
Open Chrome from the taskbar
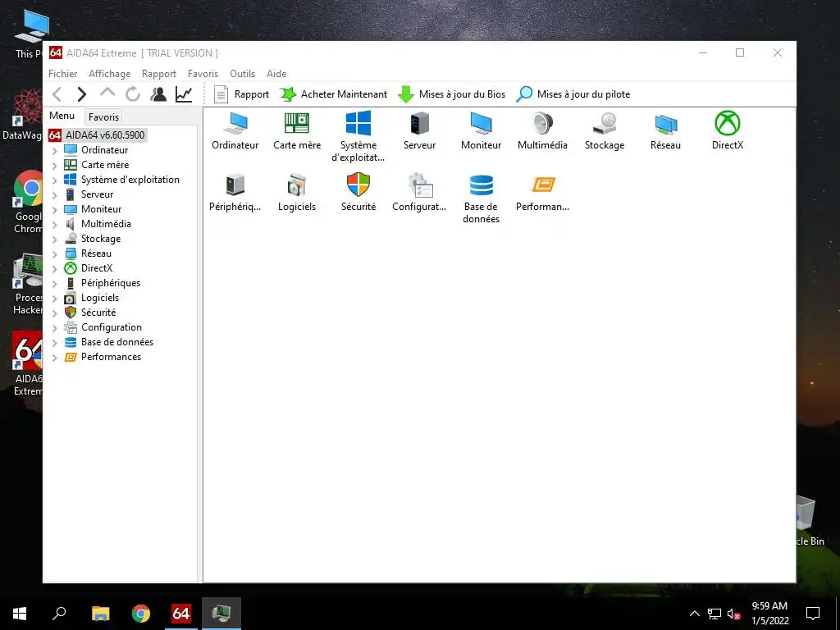tap(141, 614)
